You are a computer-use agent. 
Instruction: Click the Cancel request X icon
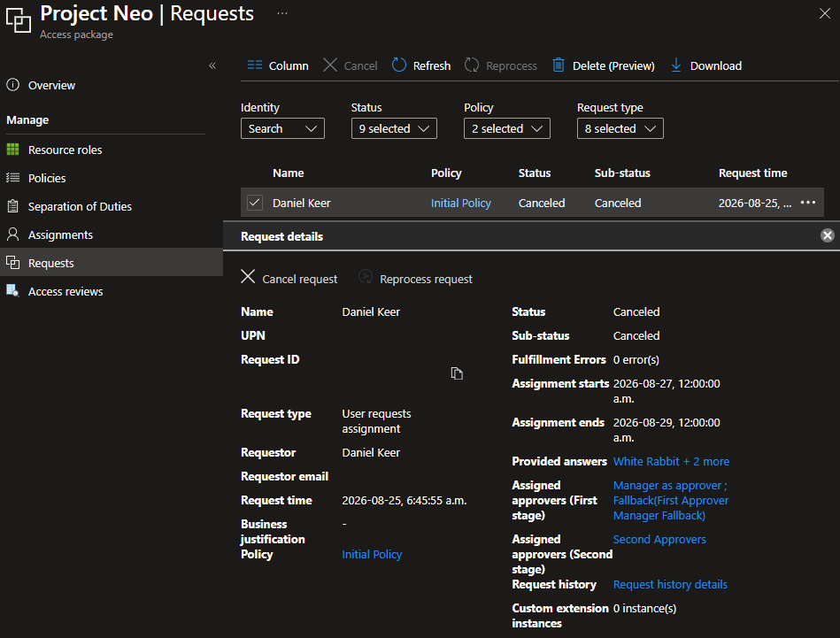[248, 277]
